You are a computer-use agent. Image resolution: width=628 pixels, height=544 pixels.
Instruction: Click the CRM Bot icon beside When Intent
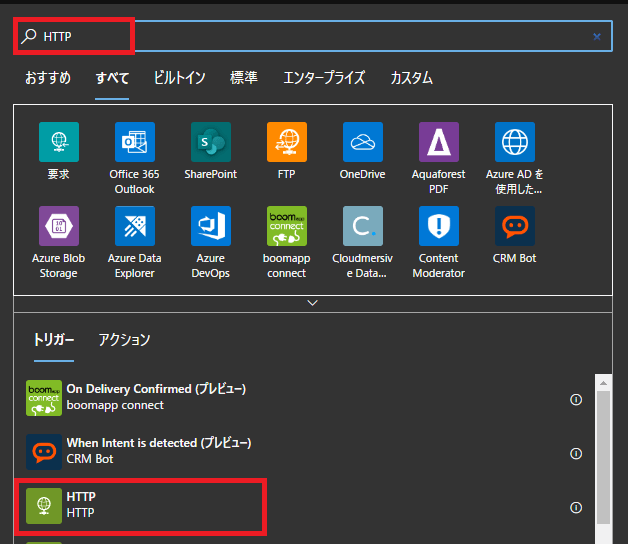point(44,452)
